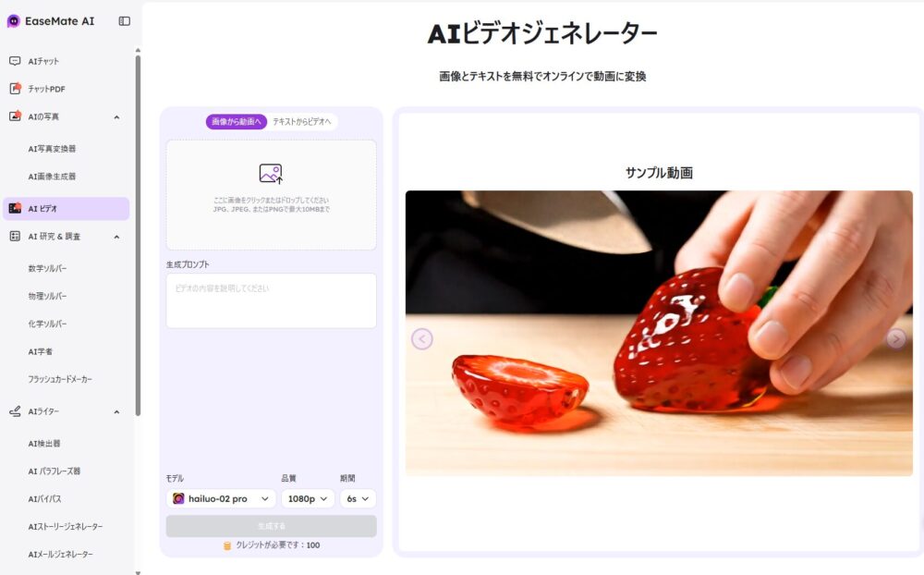This screenshot has height=575, width=924.
Task: Click the AI 研究 & 調査 icon
Action: tap(15, 236)
